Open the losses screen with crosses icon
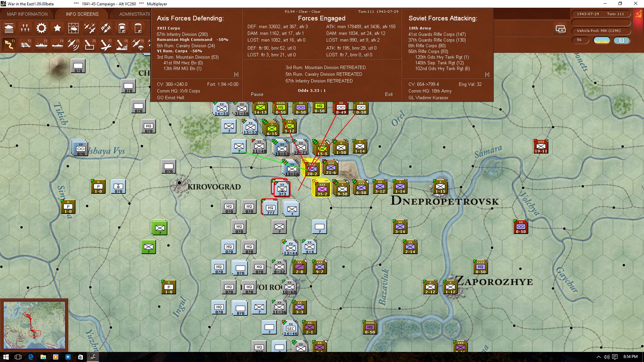The image size is (644, 362). tap(25, 28)
